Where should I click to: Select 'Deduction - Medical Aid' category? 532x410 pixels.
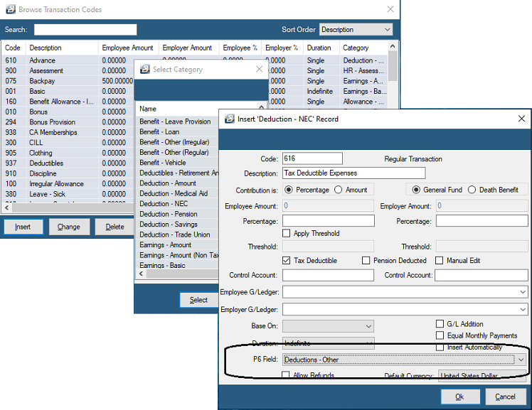pyautogui.click(x=177, y=193)
